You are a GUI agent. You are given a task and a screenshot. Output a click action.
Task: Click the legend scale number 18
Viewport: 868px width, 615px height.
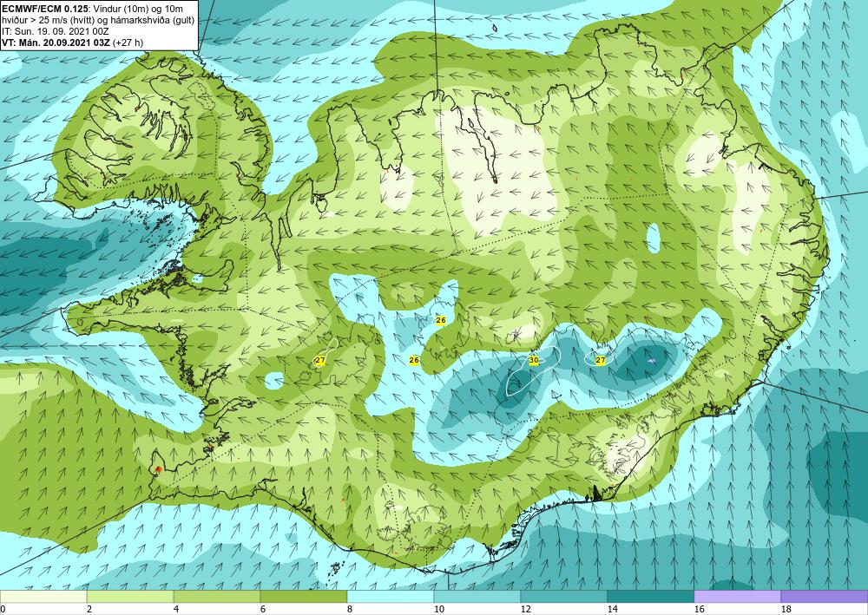coord(786,610)
